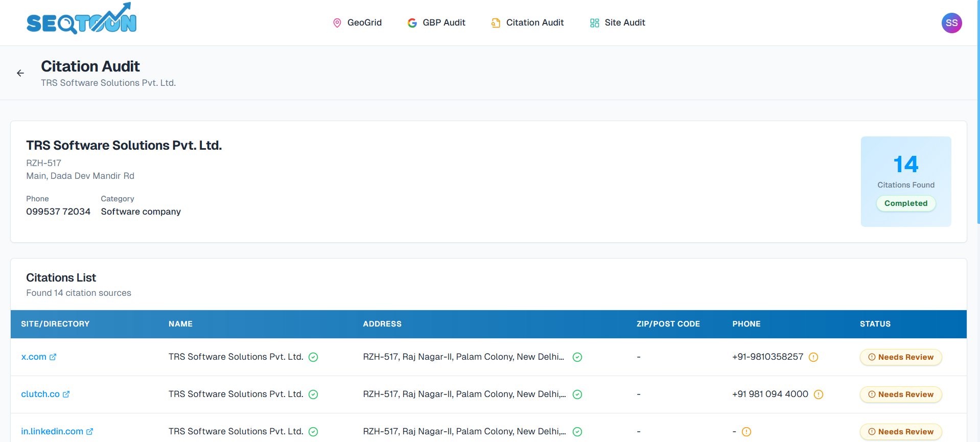The height and width of the screenshot is (442, 980).
Task: Click the Google G icon
Action: tap(412, 23)
